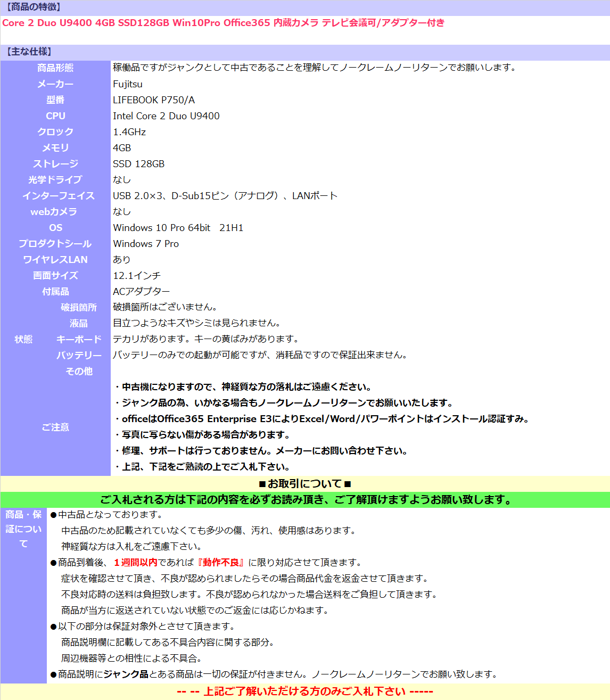Select the battery condition description
The width and height of the screenshot is (610, 700).
point(260,355)
